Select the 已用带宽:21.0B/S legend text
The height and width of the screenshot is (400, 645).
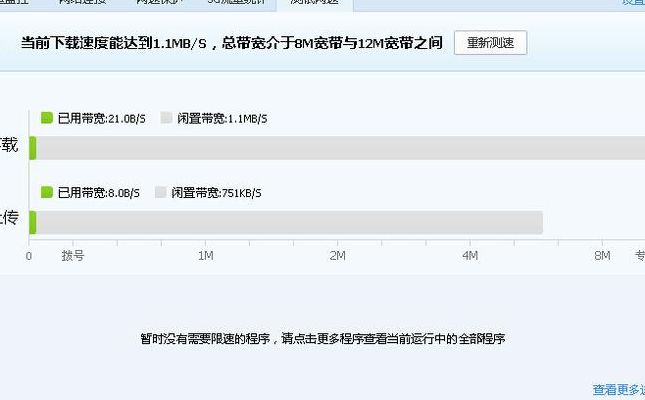(x=102, y=119)
